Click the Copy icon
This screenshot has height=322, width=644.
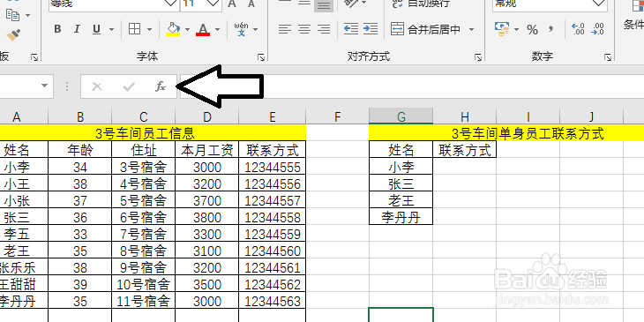tap(12, 15)
